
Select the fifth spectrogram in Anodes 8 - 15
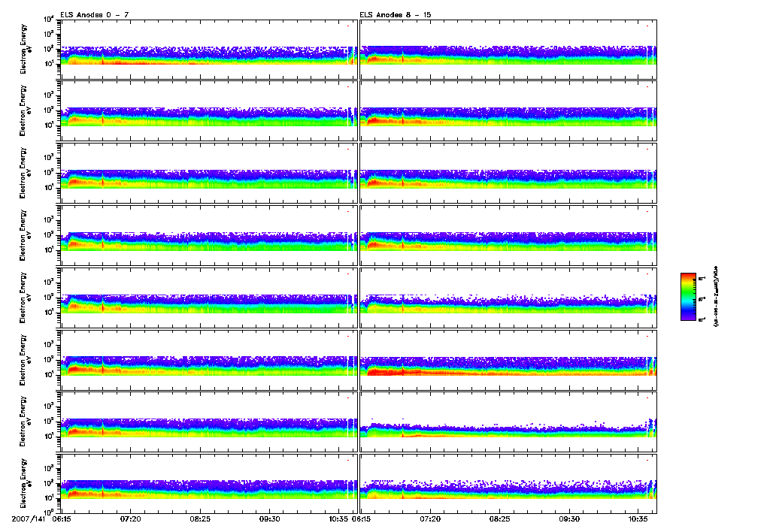508,298
